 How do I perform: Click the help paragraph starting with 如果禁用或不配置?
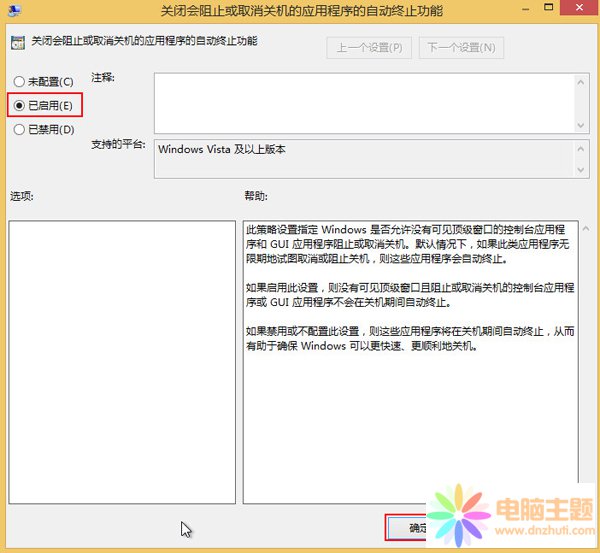point(410,339)
